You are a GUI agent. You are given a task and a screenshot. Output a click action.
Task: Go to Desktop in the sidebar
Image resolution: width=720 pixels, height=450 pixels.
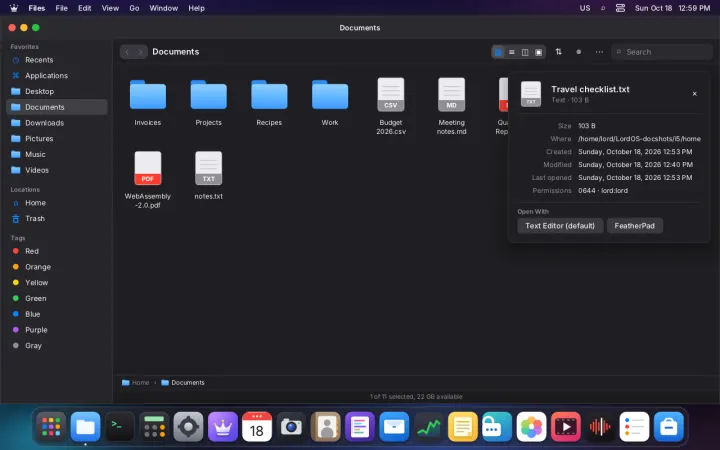coord(56,91)
